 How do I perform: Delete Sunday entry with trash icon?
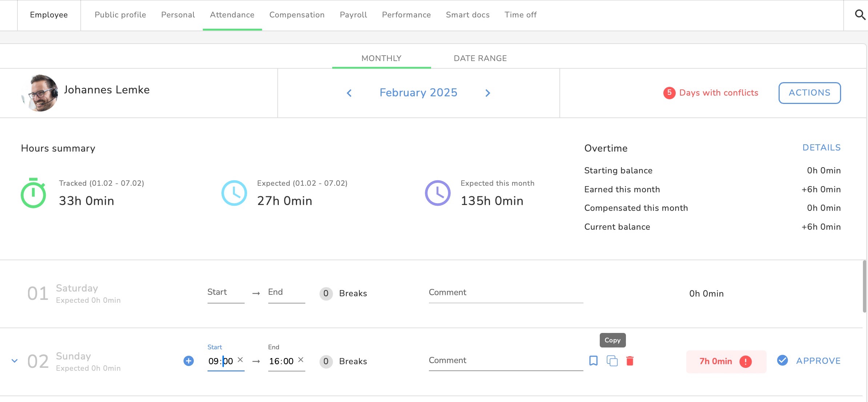tap(630, 361)
